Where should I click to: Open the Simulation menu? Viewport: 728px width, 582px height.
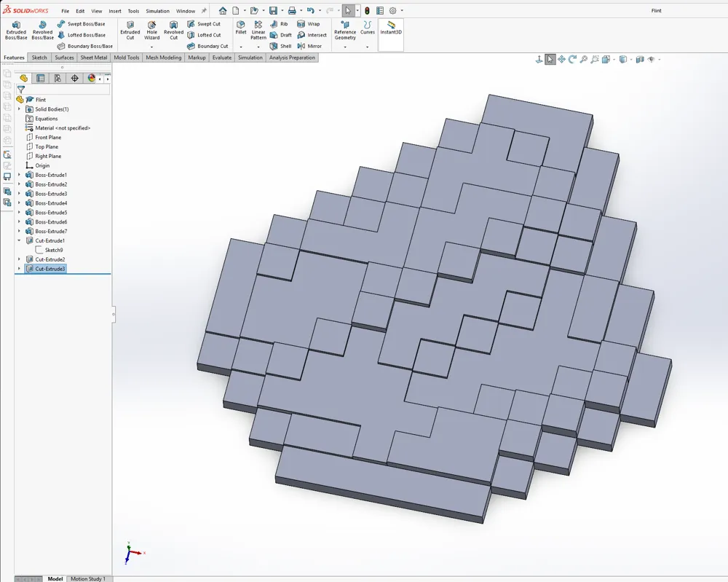click(x=157, y=11)
